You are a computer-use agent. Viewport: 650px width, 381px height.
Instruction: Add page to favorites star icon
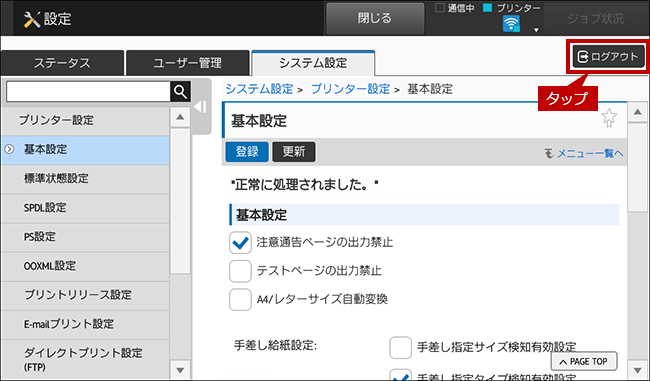(609, 118)
